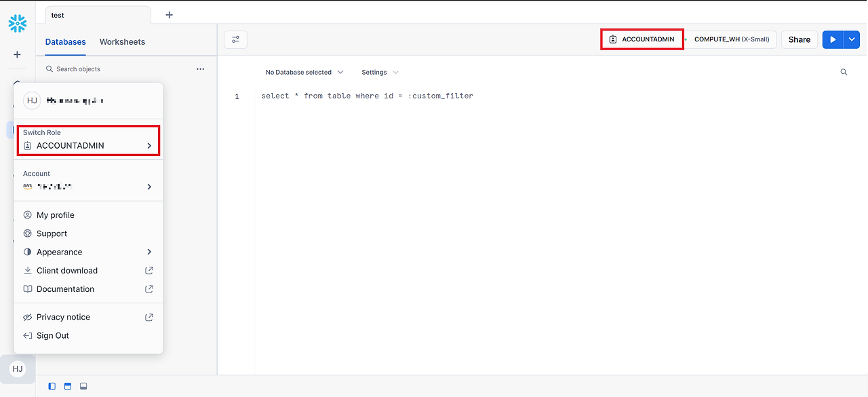Select the test worksheet tab
868x397 pixels.
pos(98,15)
